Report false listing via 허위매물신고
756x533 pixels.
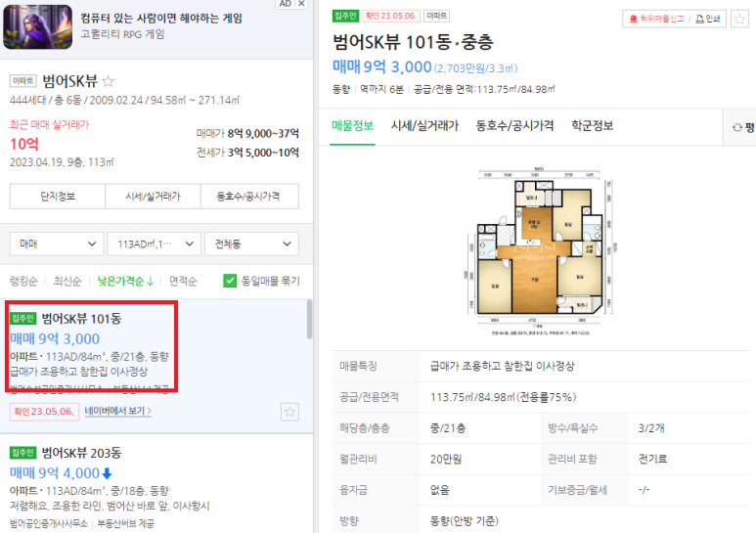tap(656, 19)
